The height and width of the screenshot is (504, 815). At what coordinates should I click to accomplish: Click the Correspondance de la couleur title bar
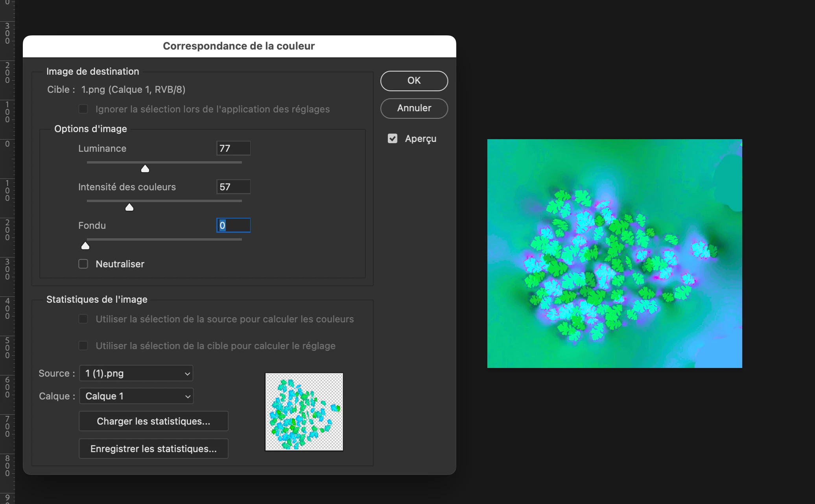[239, 46]
